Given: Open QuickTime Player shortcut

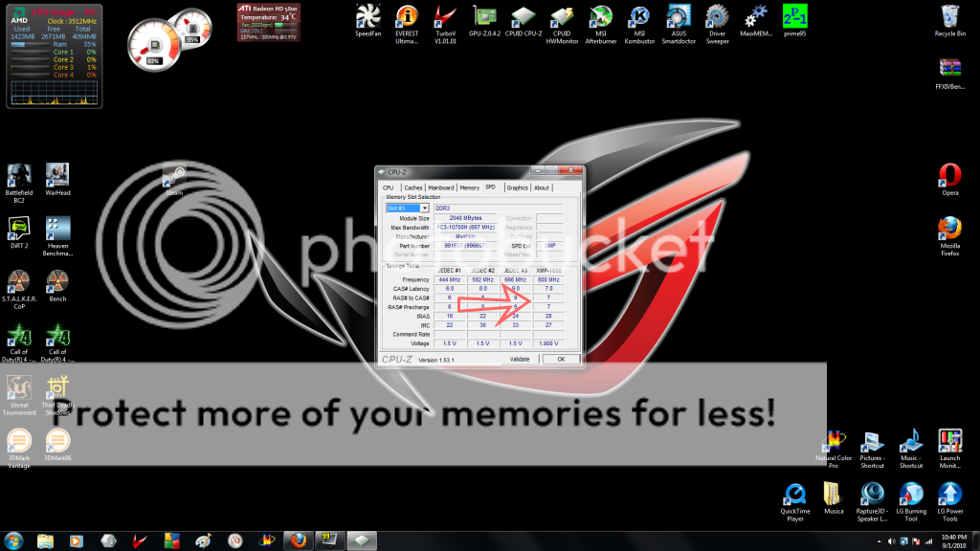Looking at the screenshot, I should tap(795, 501).
